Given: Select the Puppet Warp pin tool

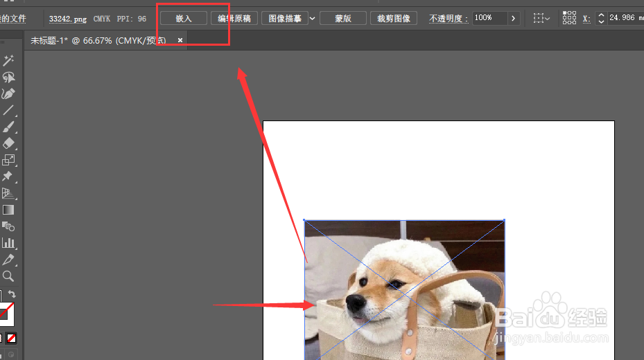Looking at the screenshot, I should point(8,177).
